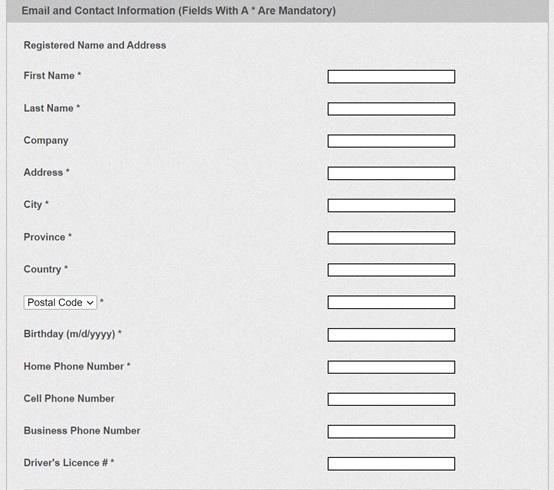Image resolution: width=554 pixels, height=490 pixels.
Task: Click the Cell Phone Number field
Action: pos(391,399)
